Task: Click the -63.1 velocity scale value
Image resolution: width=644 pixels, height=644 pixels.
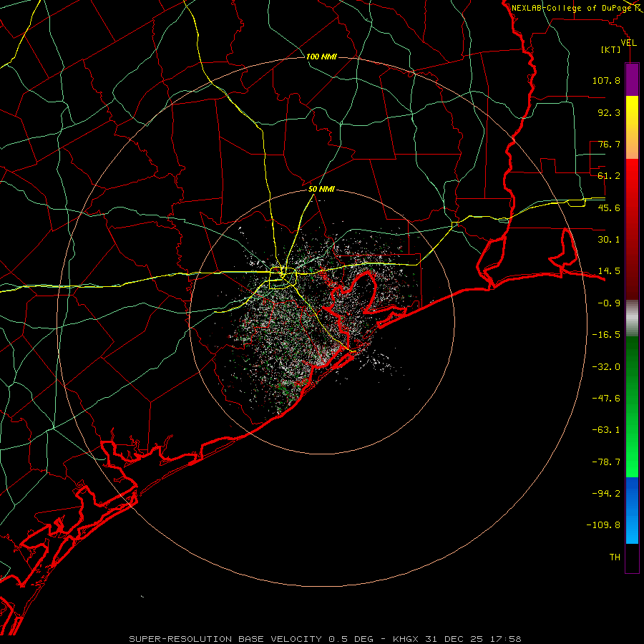Action: (606, 430)
